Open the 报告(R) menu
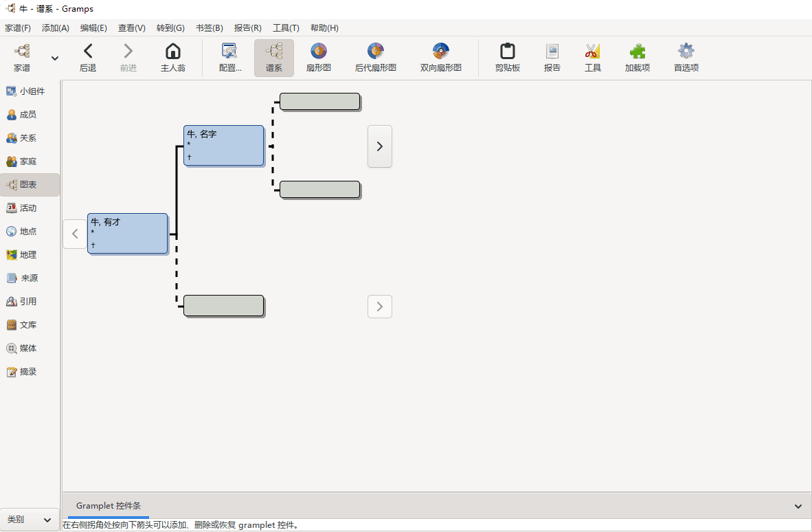 click(x=247, y=28)
